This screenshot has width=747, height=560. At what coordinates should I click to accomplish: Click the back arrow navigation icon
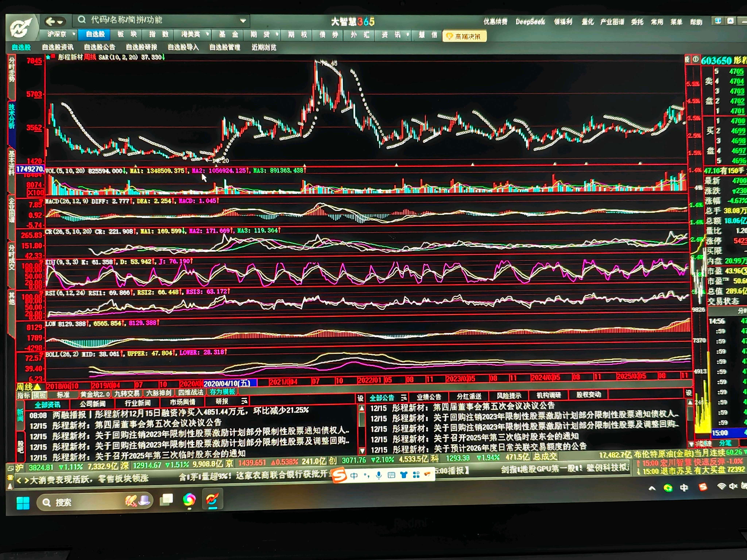click(50, 22)
